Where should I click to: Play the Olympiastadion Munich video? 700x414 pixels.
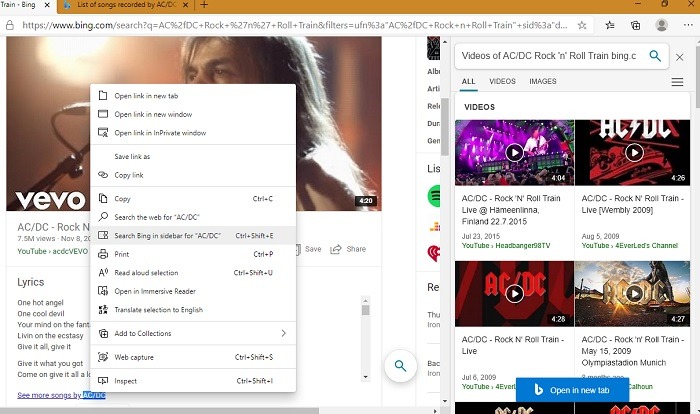pos(634,294)
